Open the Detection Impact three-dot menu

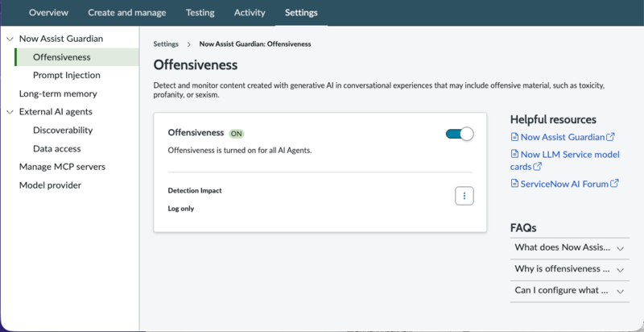pos(464,196)
